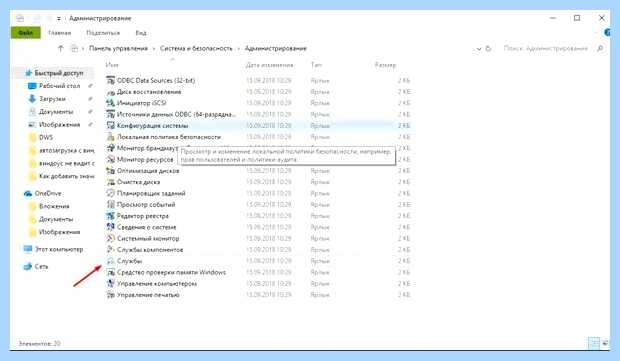The height and width of the screenshot is (361, 620).
Task: Open address bar history dropdown
Action: [x=479, y=49]
